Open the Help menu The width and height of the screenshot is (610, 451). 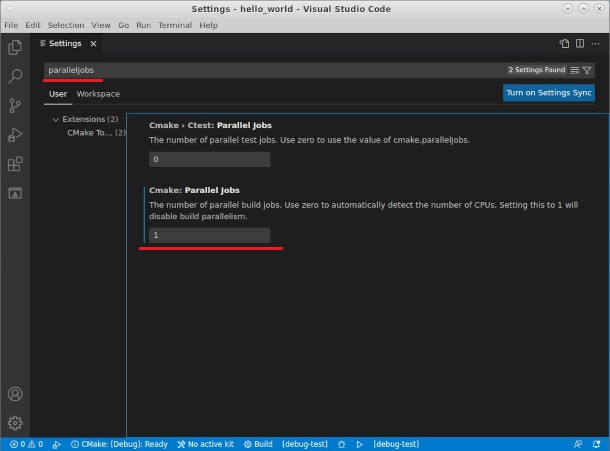tap(209, 25)
